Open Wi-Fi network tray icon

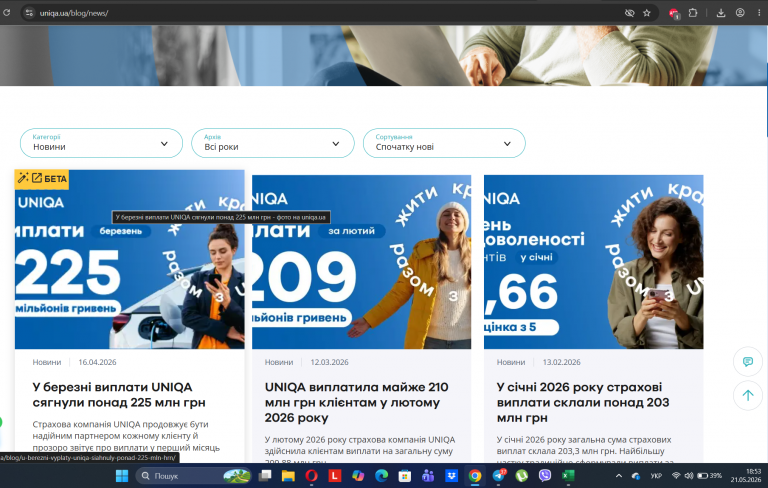[x=676, y=476]
